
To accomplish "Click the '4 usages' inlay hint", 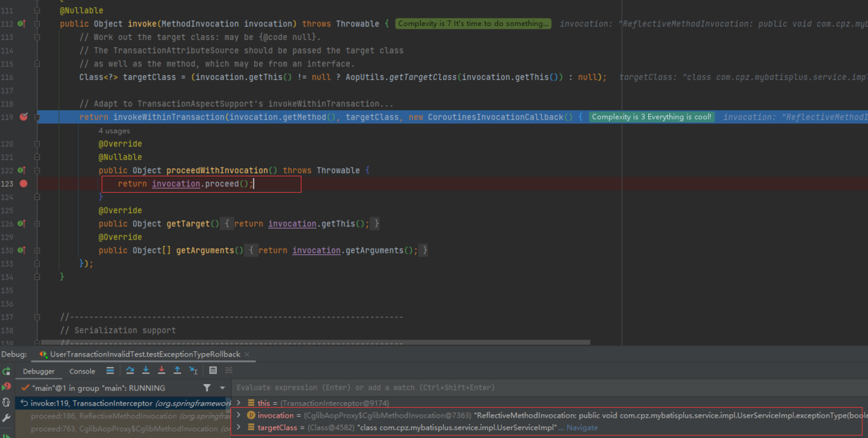I will click(x=114, y=131).
